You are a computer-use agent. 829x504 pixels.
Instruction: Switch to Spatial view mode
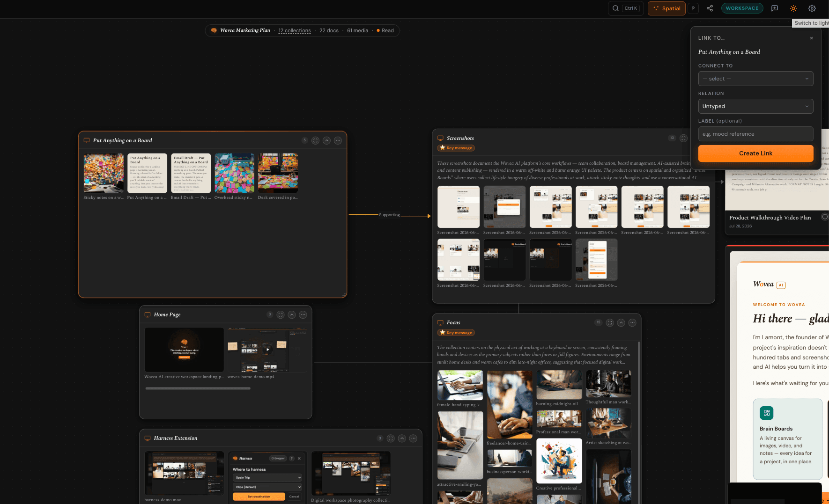coord(666,8)
